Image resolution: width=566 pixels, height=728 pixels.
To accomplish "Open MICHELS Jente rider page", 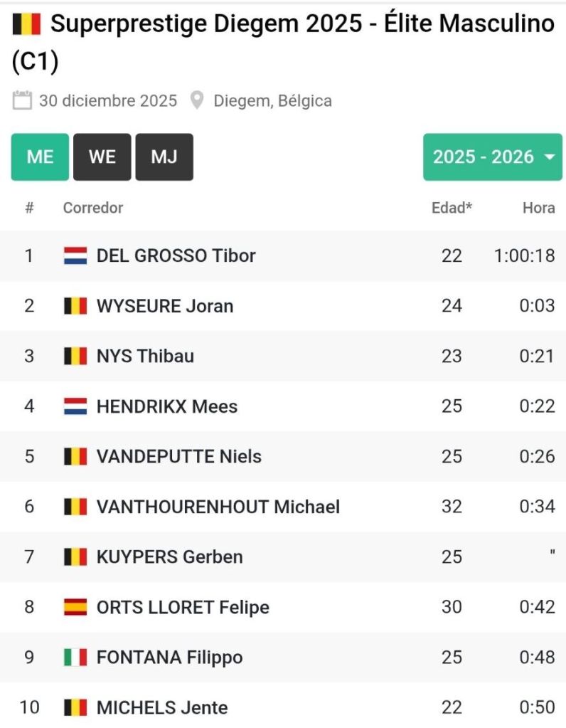I will pos(162,707).
